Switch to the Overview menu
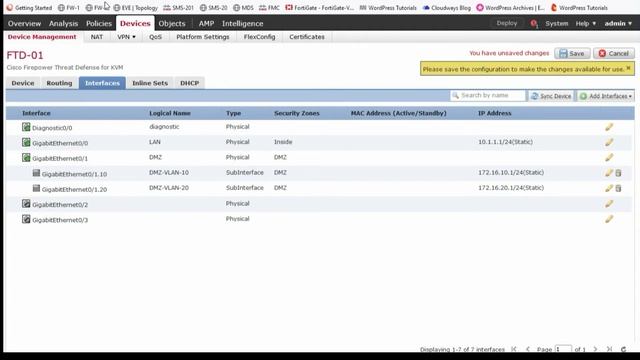 24,24
